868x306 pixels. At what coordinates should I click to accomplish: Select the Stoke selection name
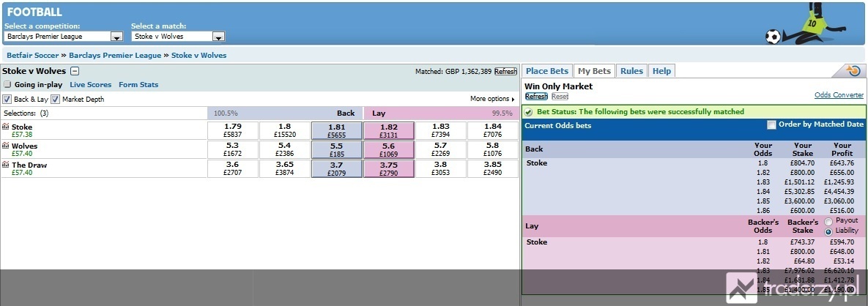click(21, 127)
